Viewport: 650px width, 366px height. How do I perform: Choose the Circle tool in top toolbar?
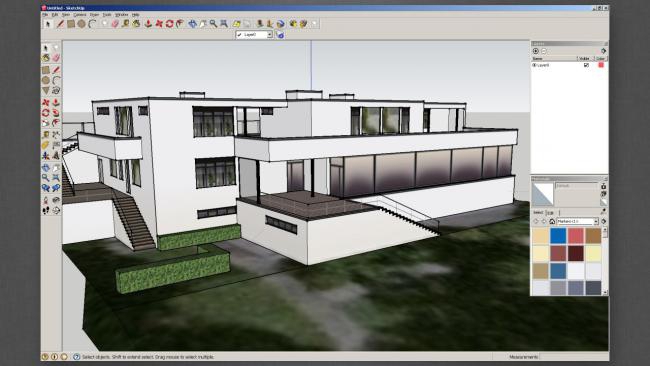(81, 24)
